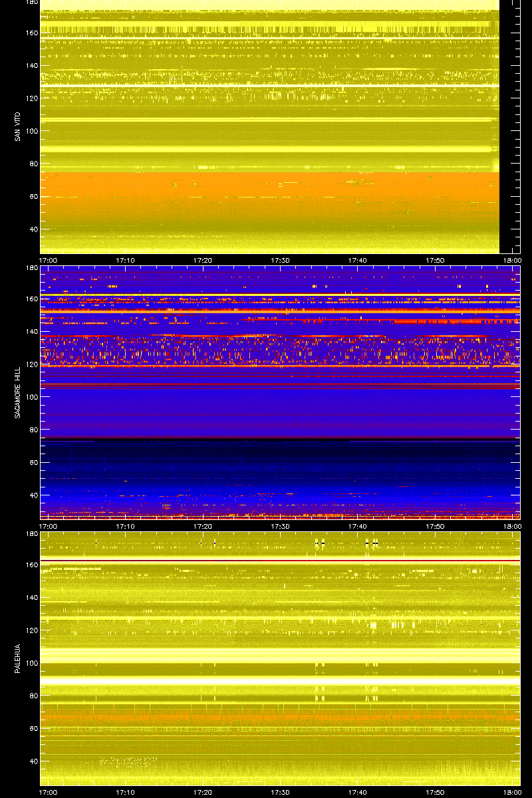Select 17:30 tick under San Vito panel

(281, 260)
